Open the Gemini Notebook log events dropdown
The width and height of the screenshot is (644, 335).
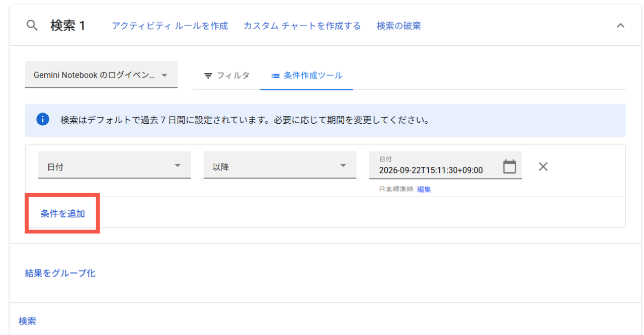point(101,75)
